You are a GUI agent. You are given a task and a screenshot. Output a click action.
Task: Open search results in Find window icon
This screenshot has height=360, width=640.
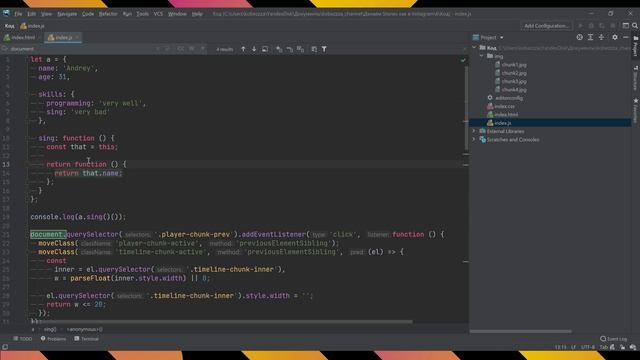[x=265, y=49]
